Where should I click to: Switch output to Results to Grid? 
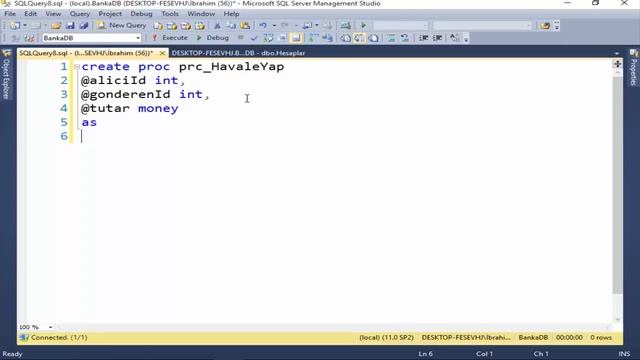tap(359, 38)
